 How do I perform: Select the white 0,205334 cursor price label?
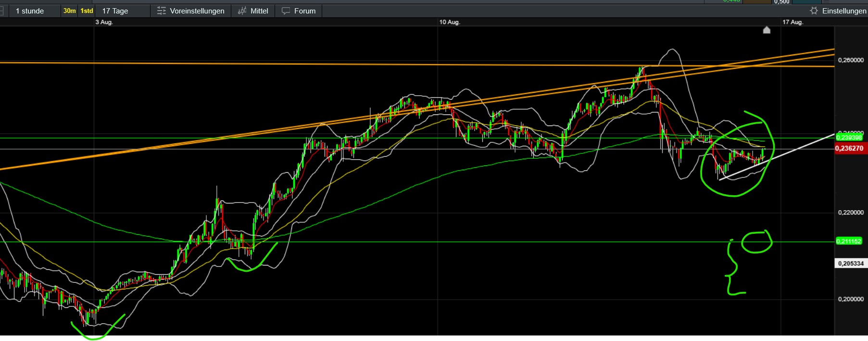[851, 263]
